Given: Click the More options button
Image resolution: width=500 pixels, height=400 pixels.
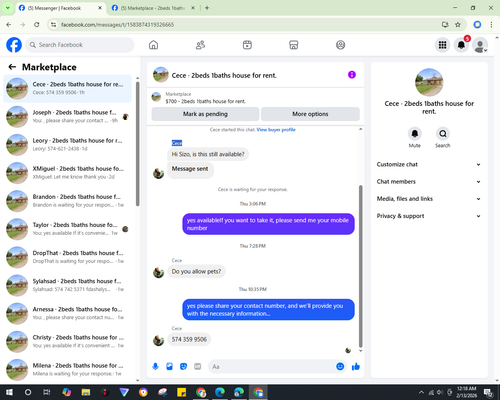Looking at the screenshot, I should 310,114.
